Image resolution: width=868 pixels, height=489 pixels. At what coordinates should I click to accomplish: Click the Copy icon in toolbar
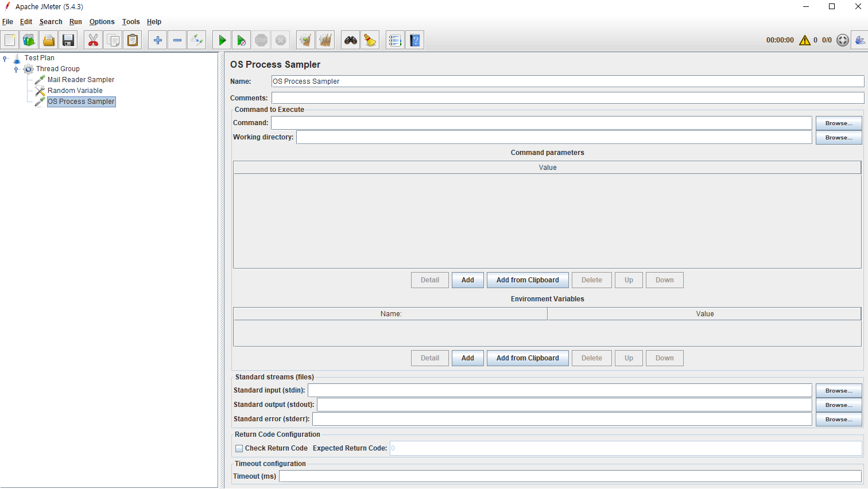click(x=113, y=40)
